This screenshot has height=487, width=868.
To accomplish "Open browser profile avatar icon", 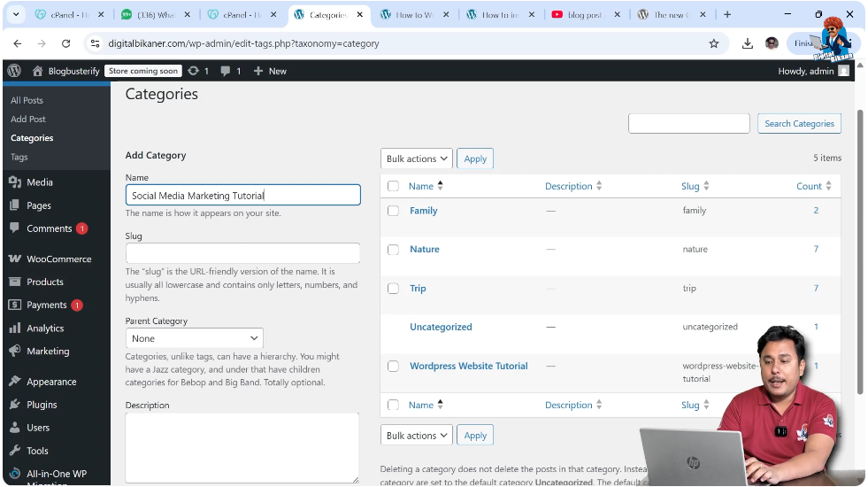I will coord(772,43).
